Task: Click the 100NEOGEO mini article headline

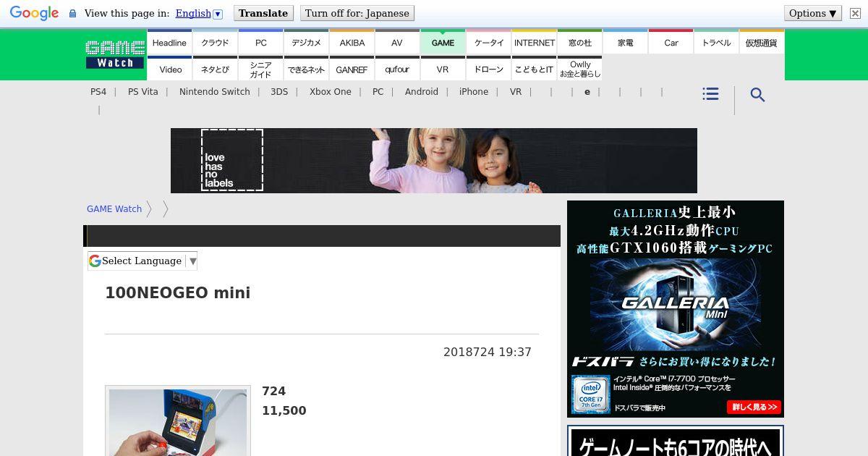Action: pos(178,293)
